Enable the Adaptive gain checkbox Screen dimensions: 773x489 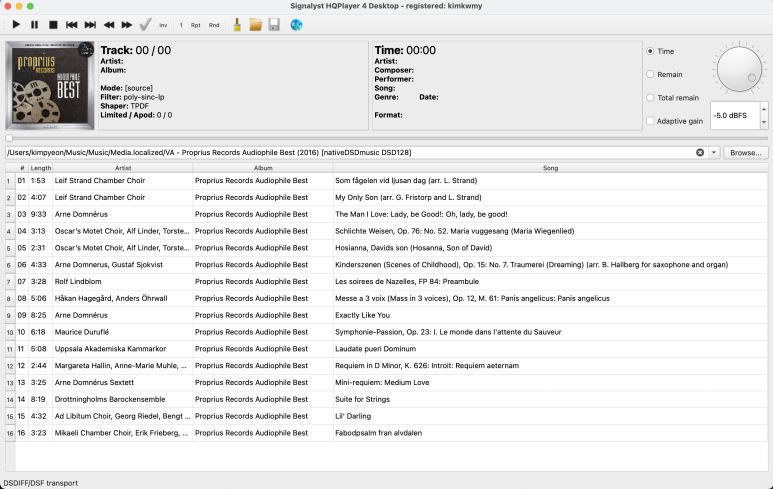pyautogui.click(x=651, y=121)
